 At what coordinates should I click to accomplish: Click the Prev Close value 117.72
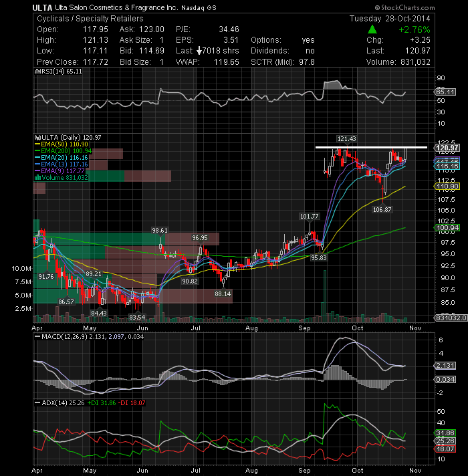click(x=96, y=62)
